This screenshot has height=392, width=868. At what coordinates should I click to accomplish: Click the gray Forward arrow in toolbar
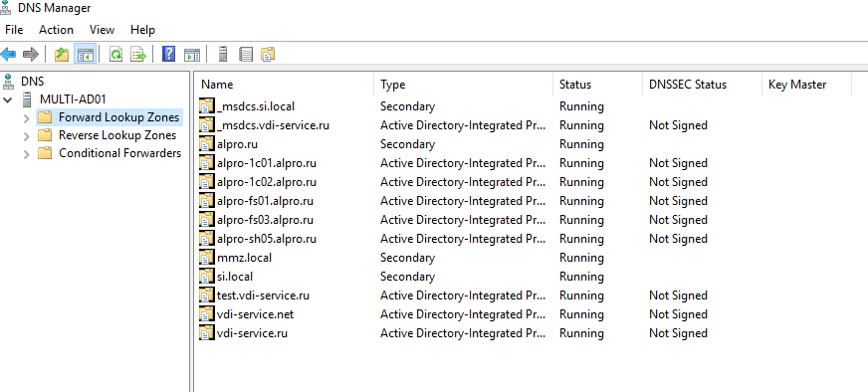click(31, 55)
